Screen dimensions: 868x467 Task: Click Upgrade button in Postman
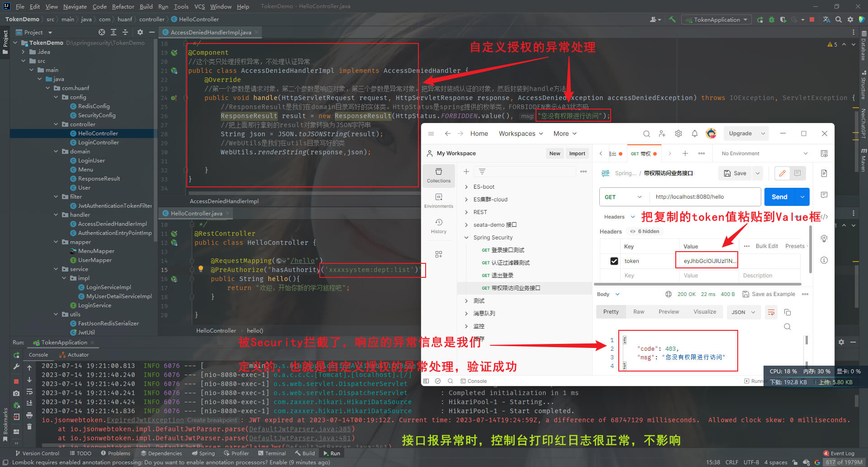(740, 133)
